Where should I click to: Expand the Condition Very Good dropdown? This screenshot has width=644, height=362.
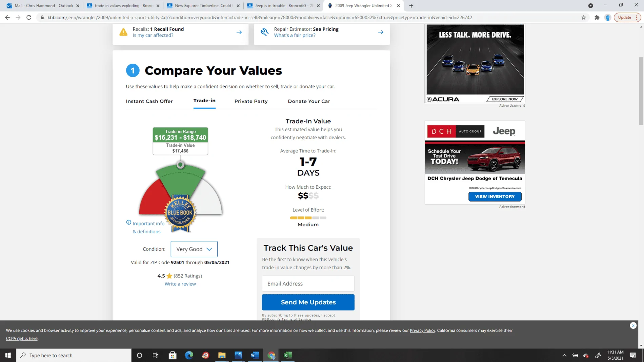[x=194, y=249]
